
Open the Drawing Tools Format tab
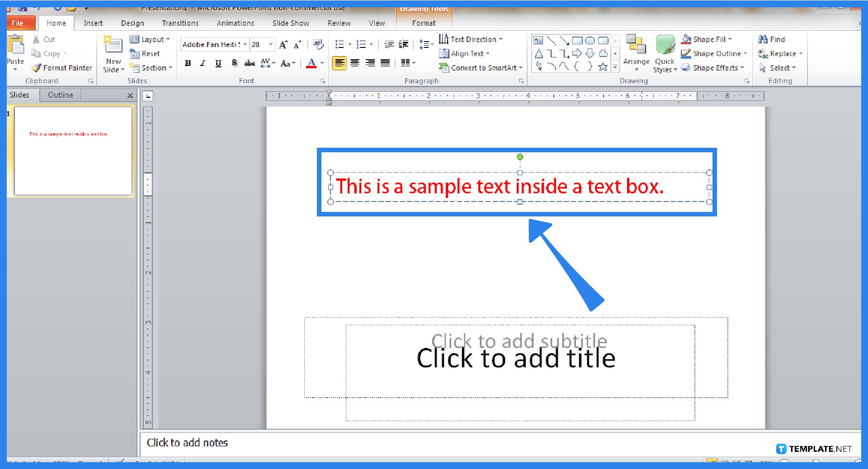(x=424, y=23)
